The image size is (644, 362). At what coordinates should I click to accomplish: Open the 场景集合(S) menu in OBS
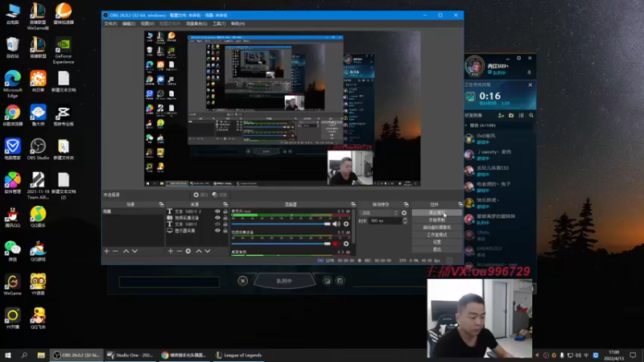196,24
